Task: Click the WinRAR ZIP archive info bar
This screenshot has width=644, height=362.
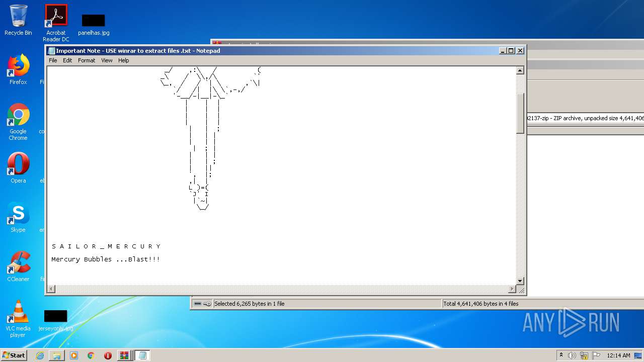Action: click(585, 118)
